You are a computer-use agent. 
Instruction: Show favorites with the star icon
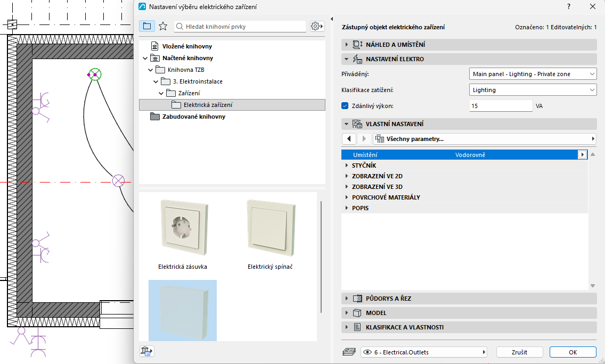(x=163, y=26)
